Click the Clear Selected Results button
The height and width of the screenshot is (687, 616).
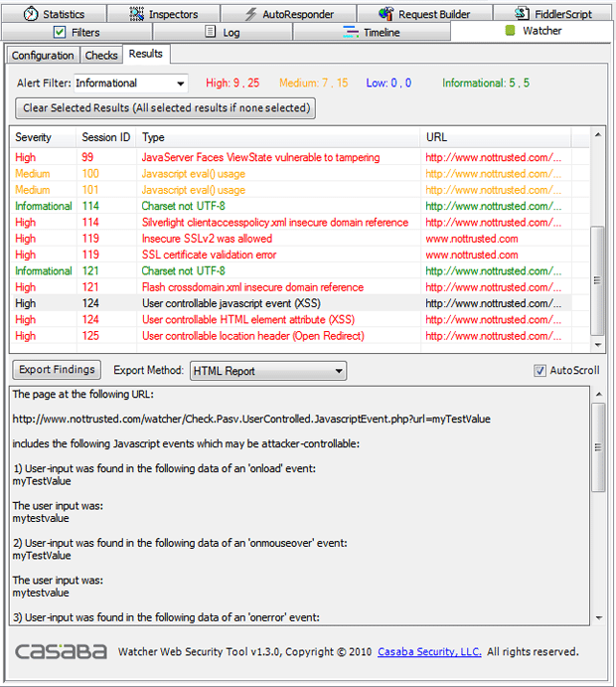[166, 108]
